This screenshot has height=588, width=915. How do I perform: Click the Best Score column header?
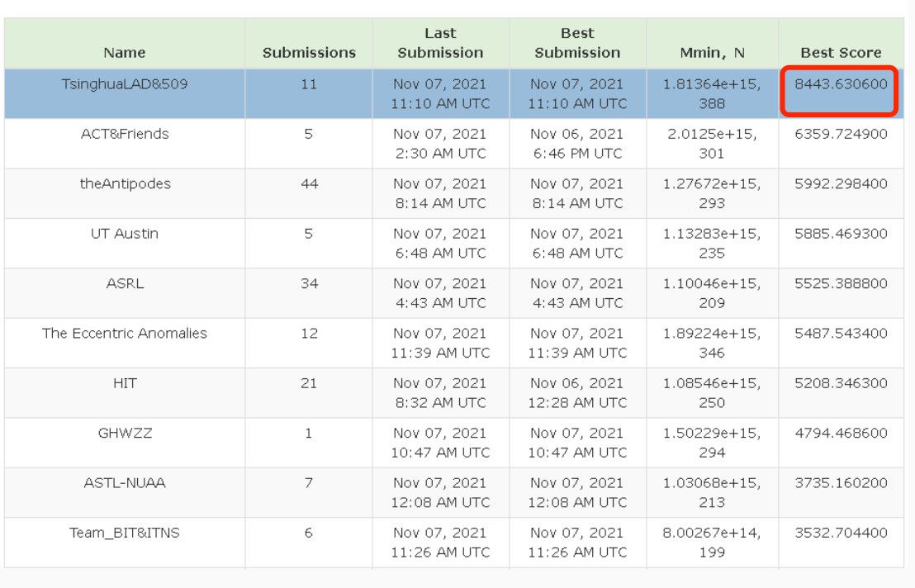[x=841, y=53]
